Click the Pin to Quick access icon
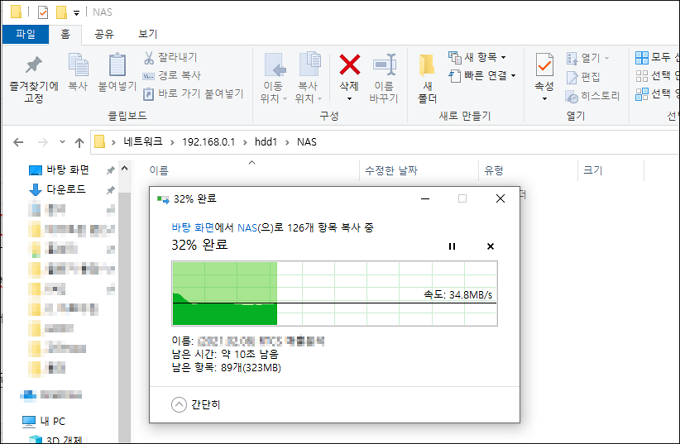Screen dimensions: 680x444 pos(33,65)
